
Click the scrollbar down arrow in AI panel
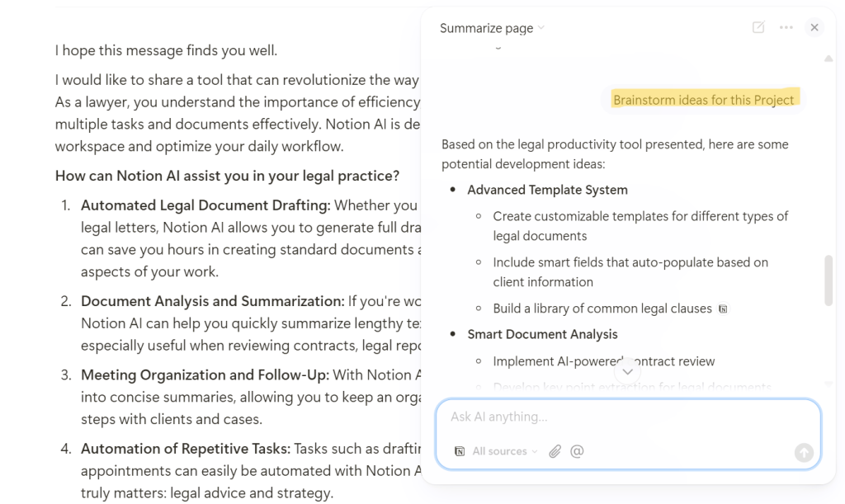(828, 383)
